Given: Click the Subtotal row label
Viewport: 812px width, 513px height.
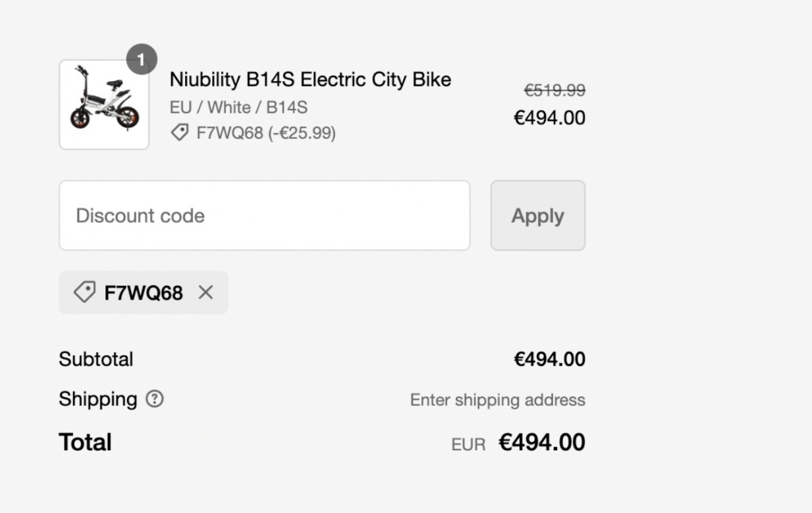Looking at the screenshot, I should (96, 359).
